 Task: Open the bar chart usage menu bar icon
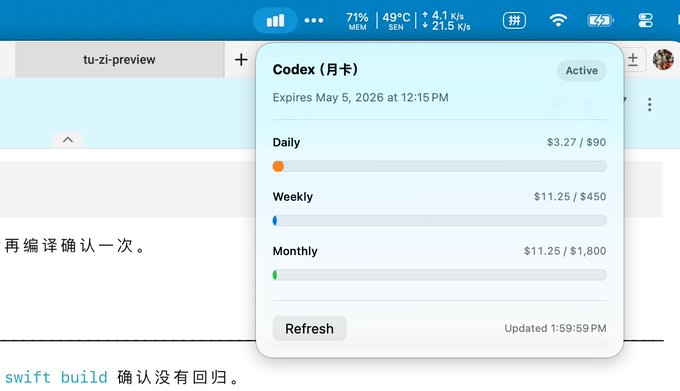275,20
